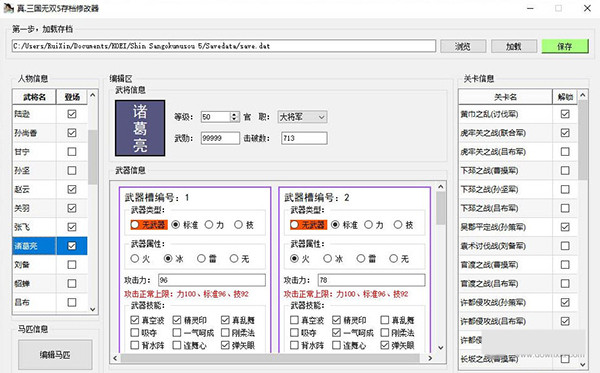Enable 背水阵 skill in weapon slot 1
This screenshot has width=600, height=373.
click(135, 345)
